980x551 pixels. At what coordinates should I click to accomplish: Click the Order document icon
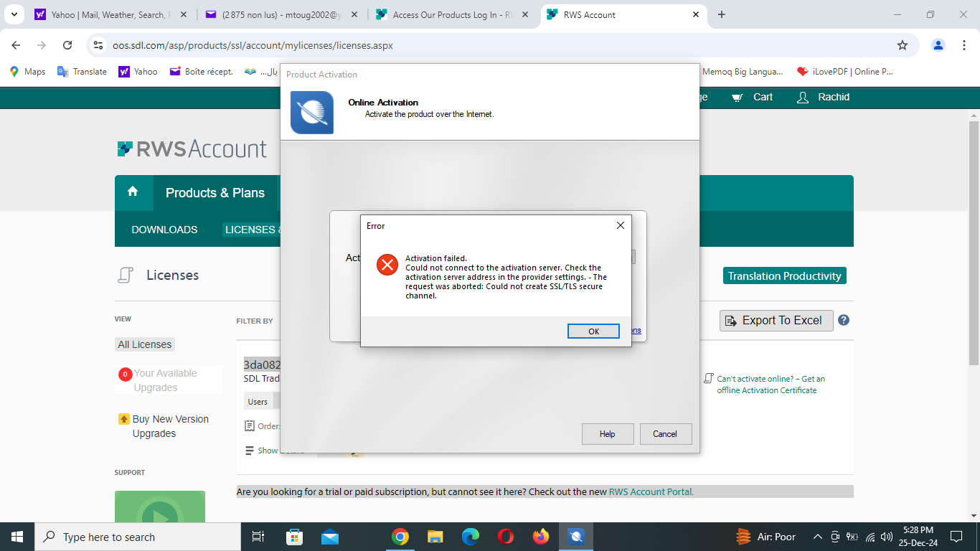250,426
